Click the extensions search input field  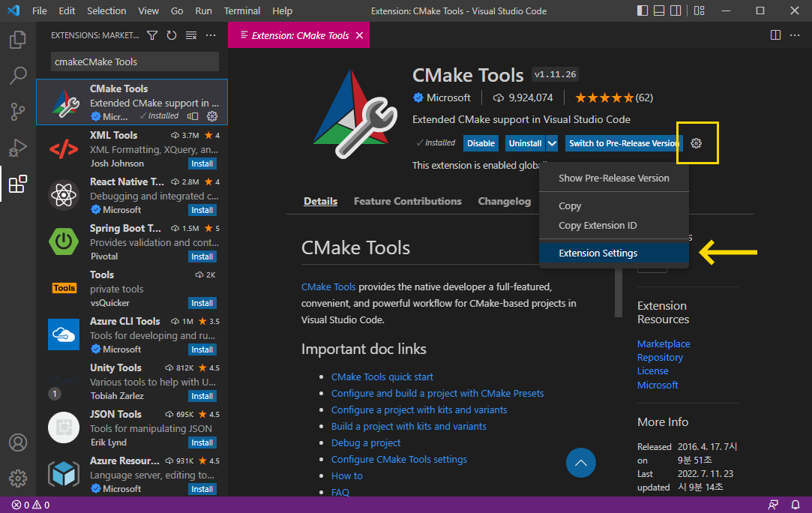pos(135,61)
